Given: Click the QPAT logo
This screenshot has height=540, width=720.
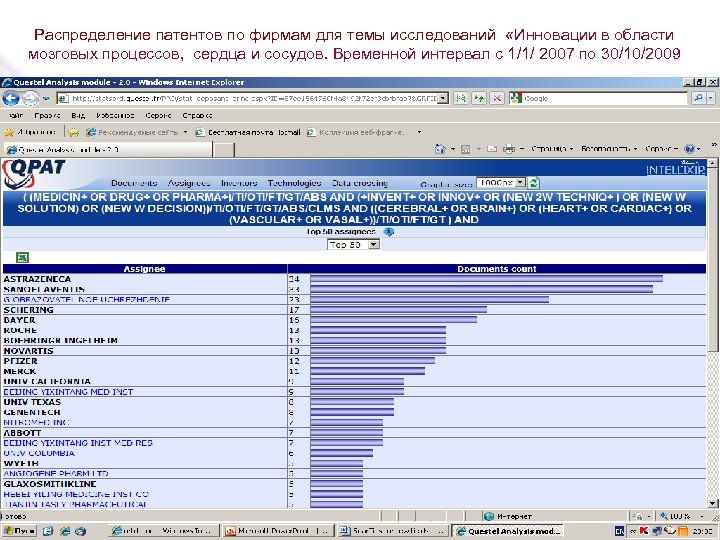Looking at the screenshot, I should pyautogui.click(x=34, y=174).
